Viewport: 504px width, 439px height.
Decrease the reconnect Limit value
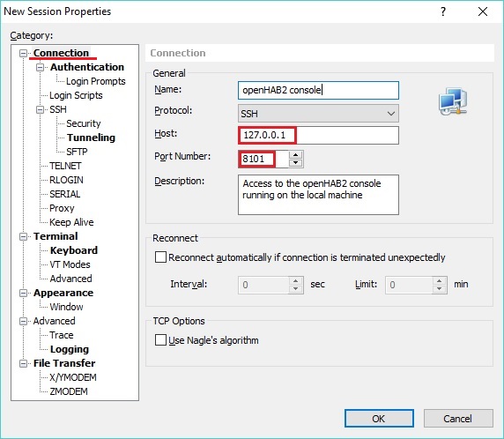pyautogui.click(x=439, y=289)
